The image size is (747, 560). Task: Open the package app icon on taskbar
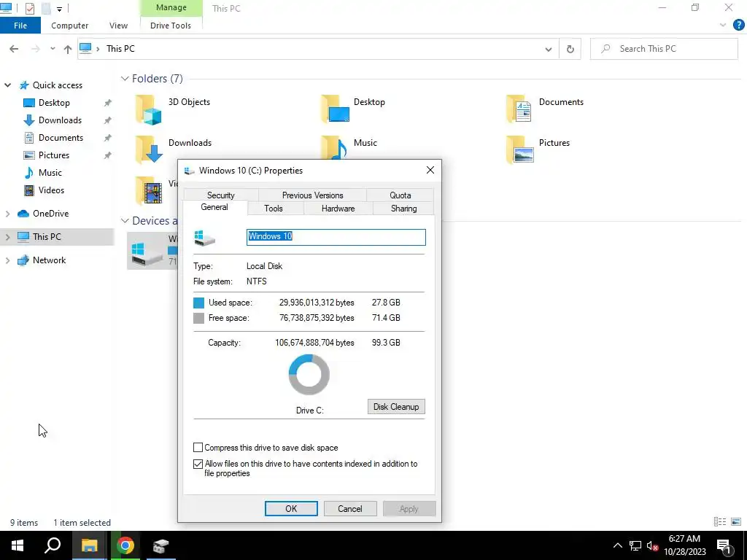(x=161, y=545)
